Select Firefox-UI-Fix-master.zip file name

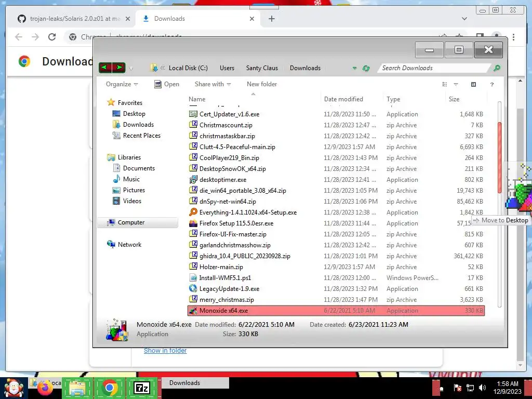(x=233, y=234)
